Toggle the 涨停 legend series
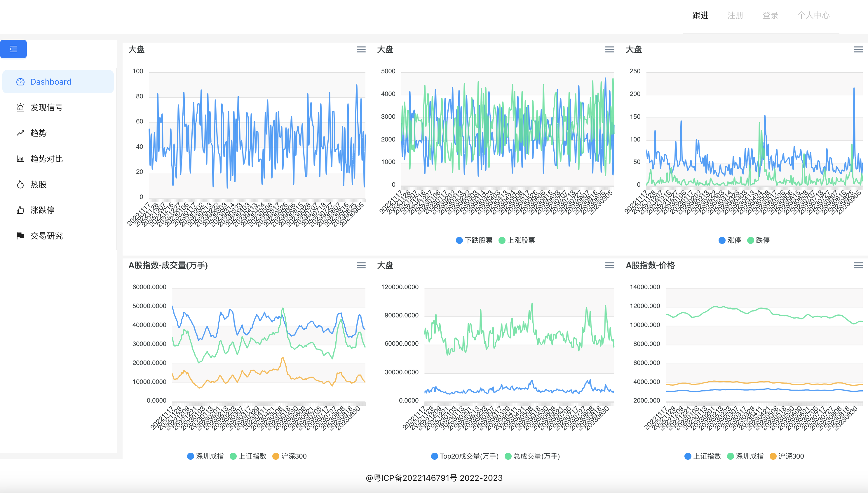868x493 pixels. (x=730, y=240)
